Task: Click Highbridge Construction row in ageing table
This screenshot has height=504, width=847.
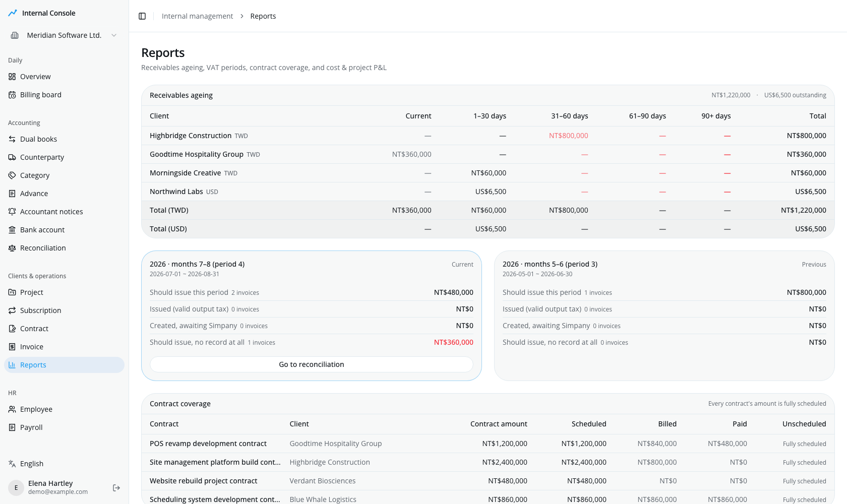Action: [x=488, y=136]
